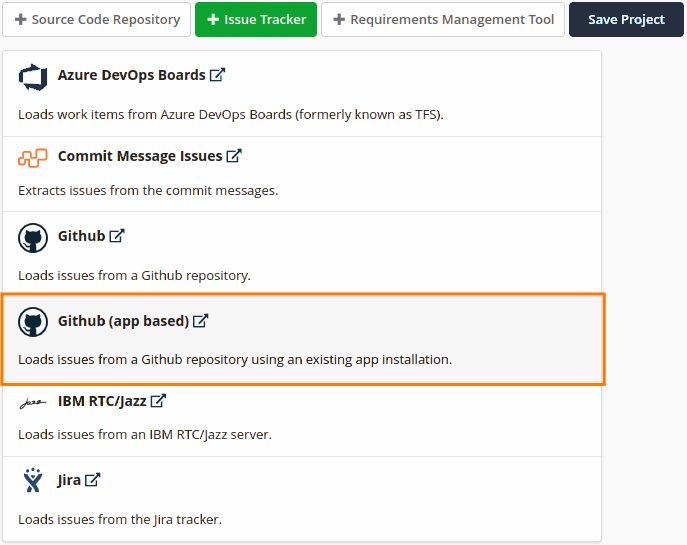The image size is (687, 545).
Task: Click text "Extracts issues from the commit messages."
Action: tap(148, 191)
